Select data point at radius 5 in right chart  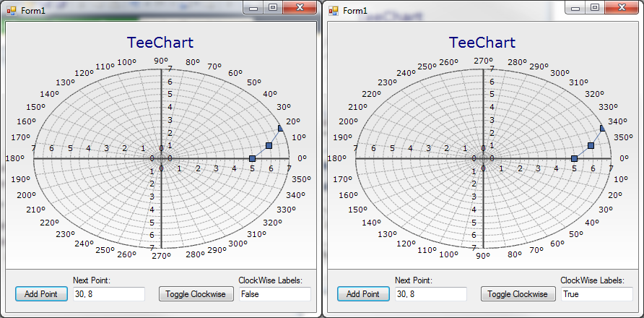pyautogui.click(x=575, y=158)
